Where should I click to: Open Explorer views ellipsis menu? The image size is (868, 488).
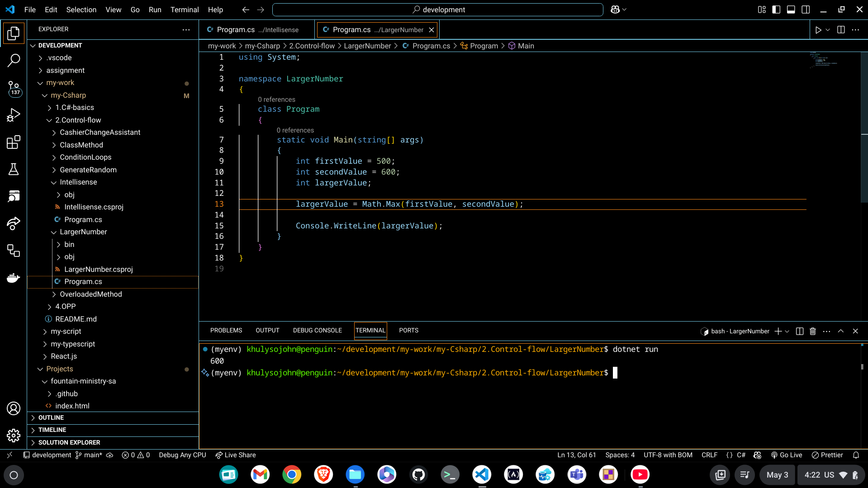[186, 29]
